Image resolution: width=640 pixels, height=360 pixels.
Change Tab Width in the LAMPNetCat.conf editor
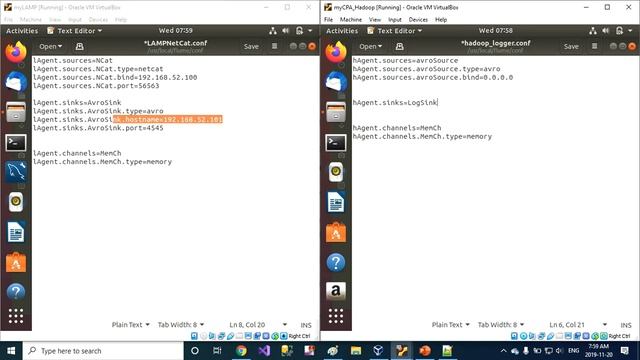(x=181, y=325)
